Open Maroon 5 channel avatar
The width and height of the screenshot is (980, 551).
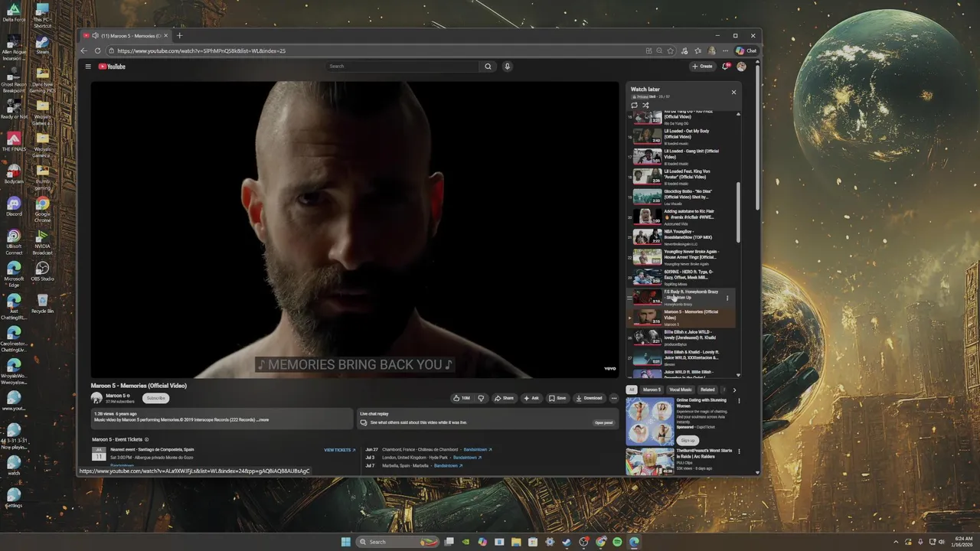click(96, 398)
